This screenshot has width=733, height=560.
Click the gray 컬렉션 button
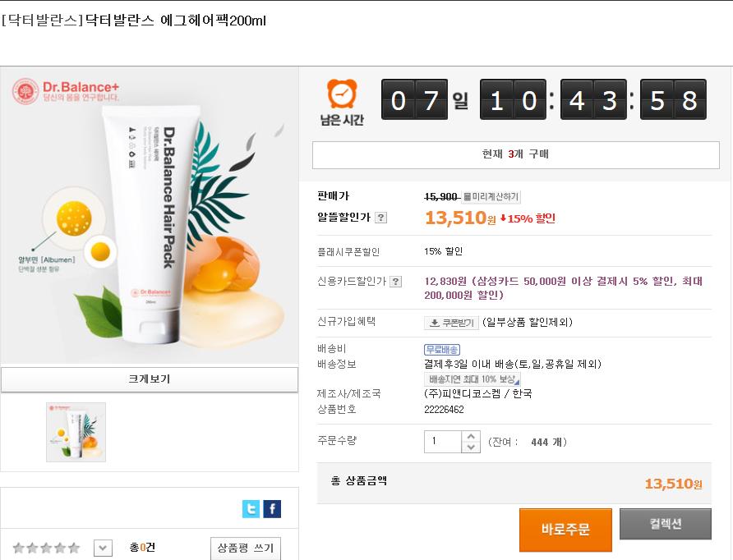[665, 524]
